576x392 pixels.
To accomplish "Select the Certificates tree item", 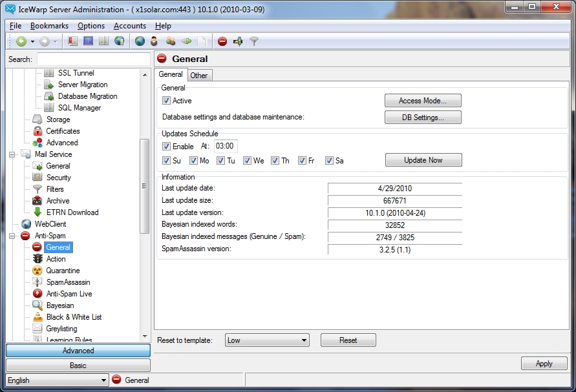I will point(63,131).
